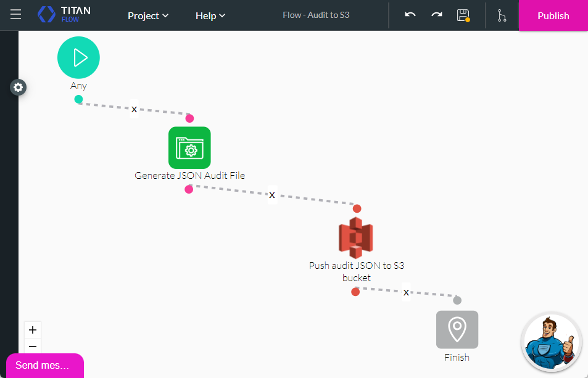
Task: Publish the flow
Action: pos(552,15)
